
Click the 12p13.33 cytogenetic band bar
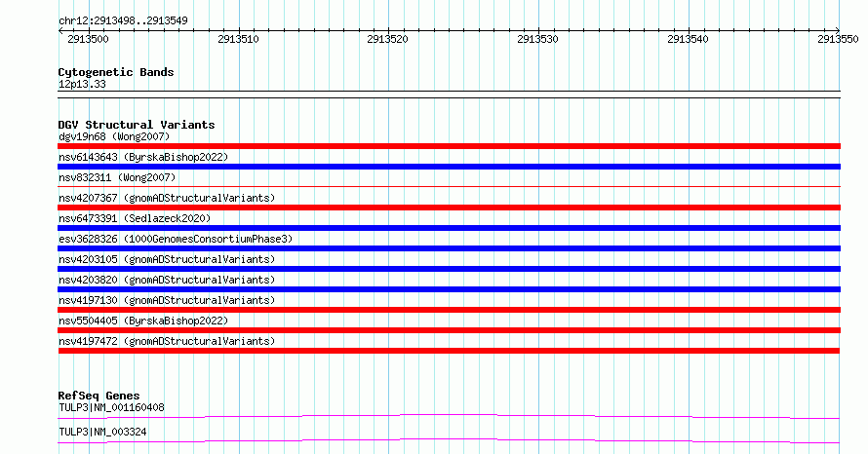(449, 95)
